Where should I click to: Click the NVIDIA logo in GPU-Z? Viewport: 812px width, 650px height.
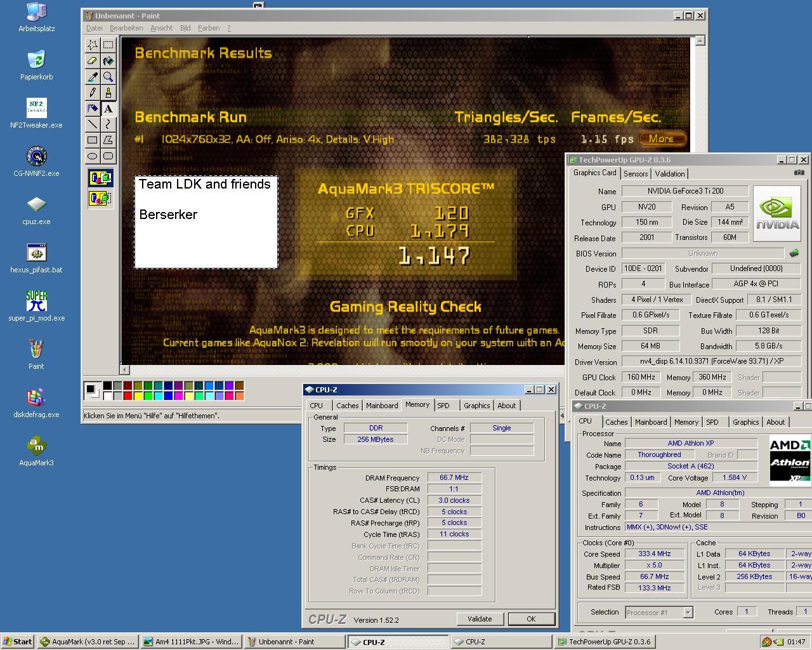click(777, 213)
